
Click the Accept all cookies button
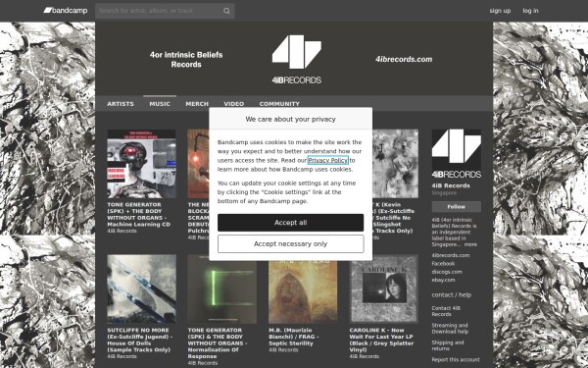pyautogui.click(x=291, y=223)
